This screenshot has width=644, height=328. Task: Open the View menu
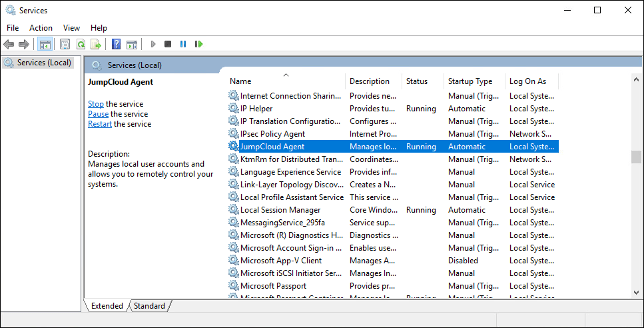(x=71, y=28)
